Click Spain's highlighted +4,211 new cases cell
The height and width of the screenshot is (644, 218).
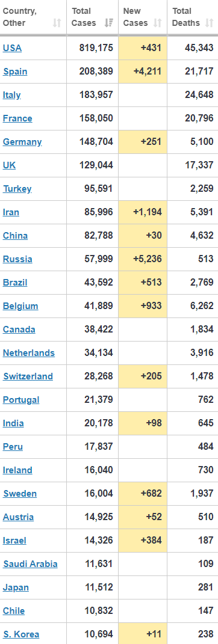coord(143,72)
